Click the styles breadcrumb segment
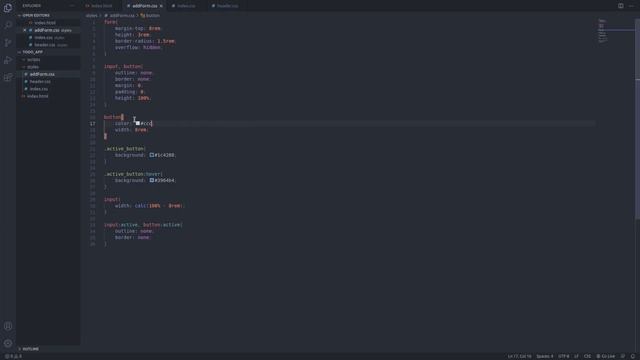 (91, 16)
